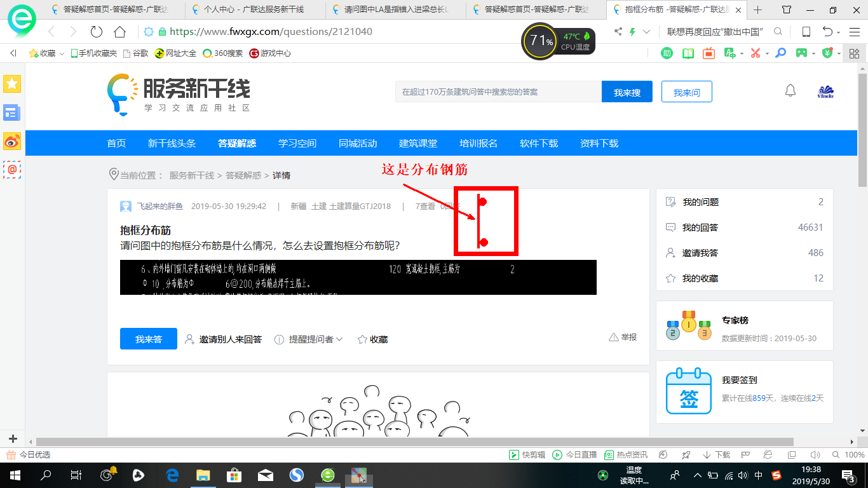This screenshot has width=868, height=488.
Task: Click the browser back arrow
Action: point(51,32)
